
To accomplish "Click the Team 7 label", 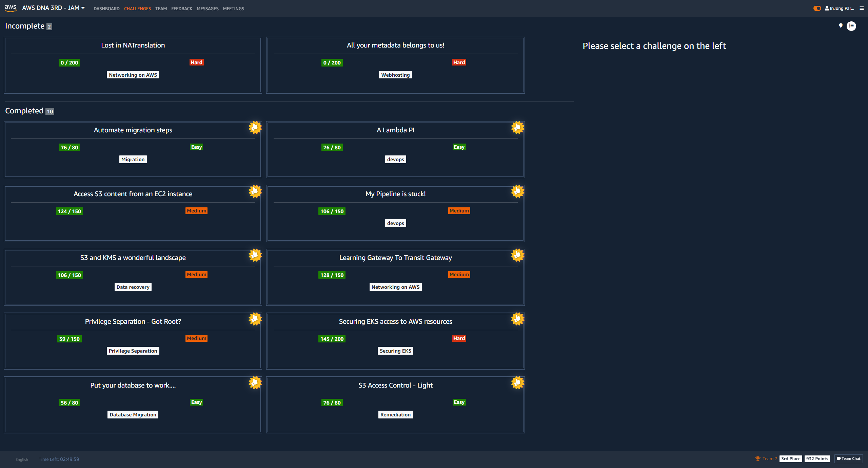I will tap(770, 458).
